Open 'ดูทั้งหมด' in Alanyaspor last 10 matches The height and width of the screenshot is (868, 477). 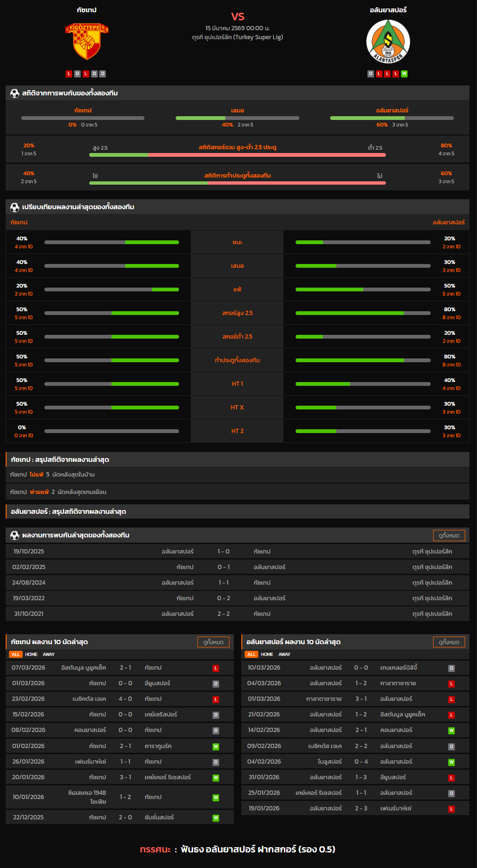pos(449,642)
